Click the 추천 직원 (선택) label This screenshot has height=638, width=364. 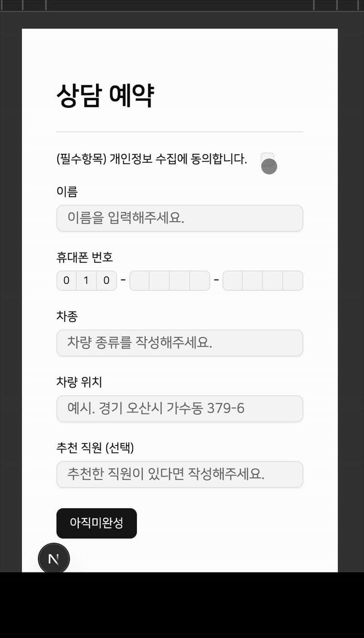pyautogui.click(x=95, y=448)
